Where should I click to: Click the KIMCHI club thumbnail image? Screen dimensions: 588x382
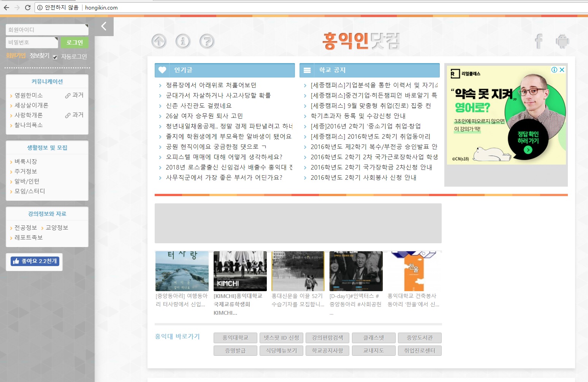(240, 271)
